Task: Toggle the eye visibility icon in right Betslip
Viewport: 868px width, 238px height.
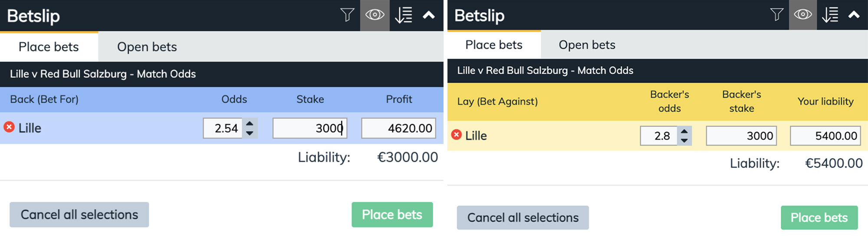Action: pos(803,15)
